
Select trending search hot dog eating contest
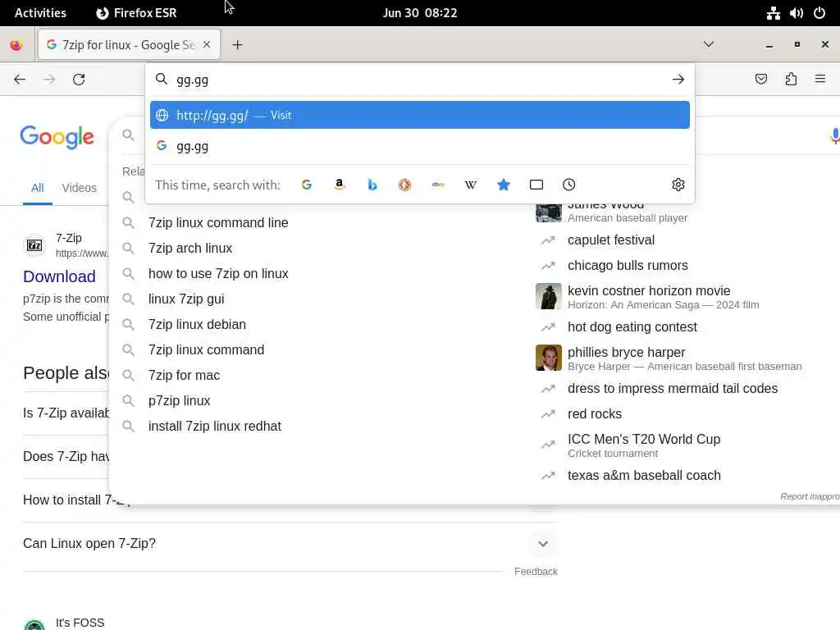632,326
